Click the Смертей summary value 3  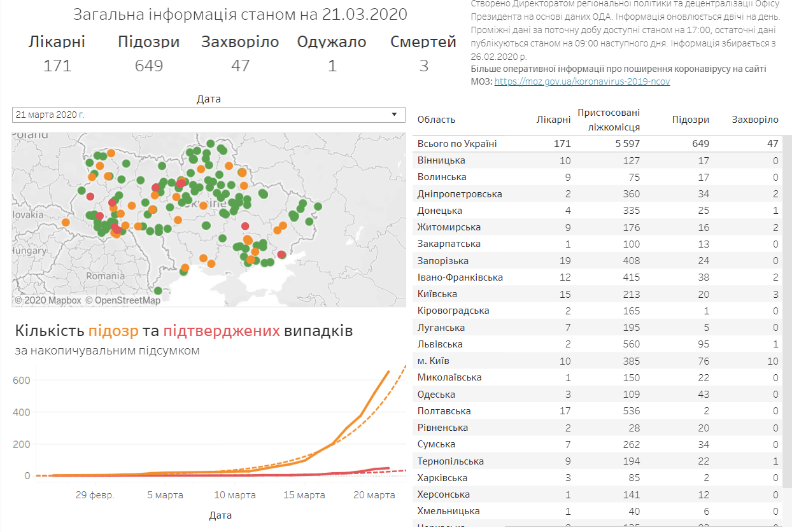coord(423,66)
